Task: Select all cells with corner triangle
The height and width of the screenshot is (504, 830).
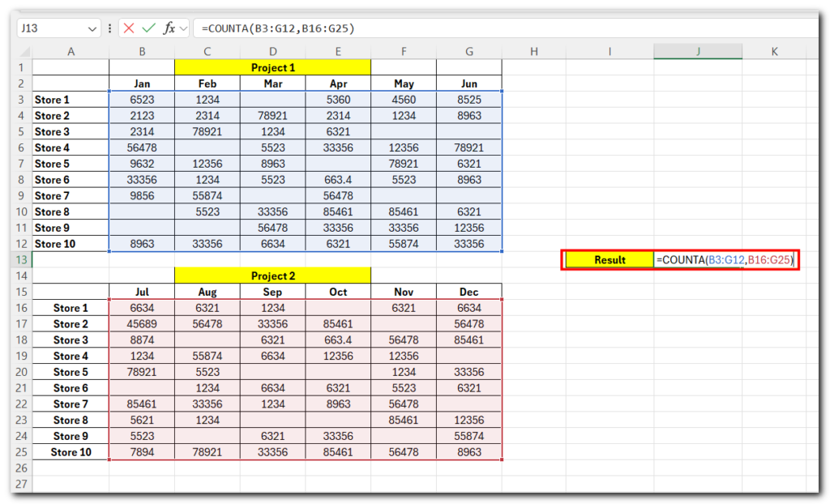Action: click(x=24, y=51)
